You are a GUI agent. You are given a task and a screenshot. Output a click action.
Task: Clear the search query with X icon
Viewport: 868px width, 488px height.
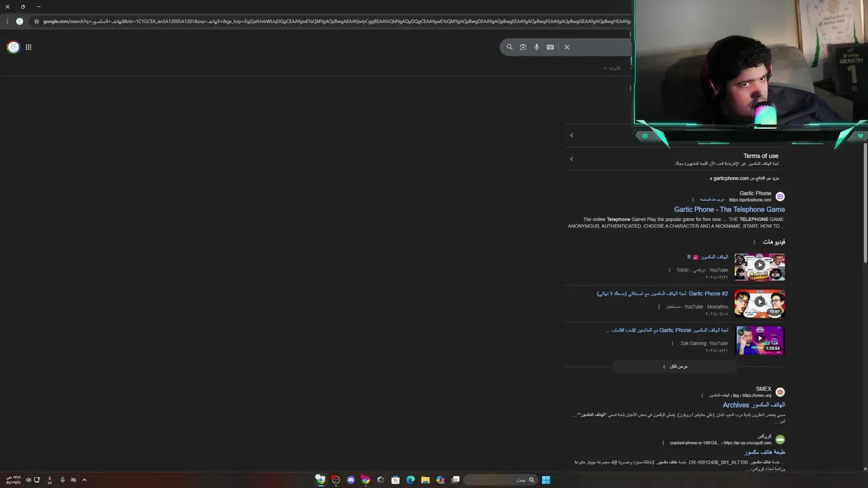(x=567, y=47)
